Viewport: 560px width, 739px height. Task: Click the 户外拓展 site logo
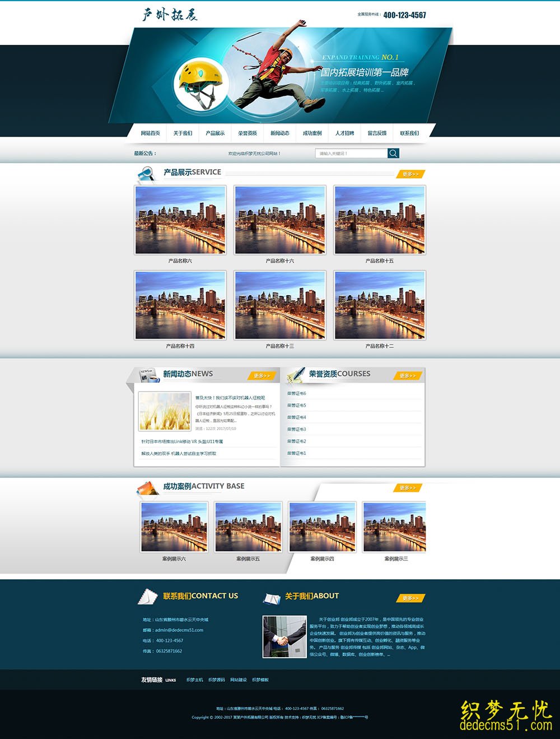[170, 15]
